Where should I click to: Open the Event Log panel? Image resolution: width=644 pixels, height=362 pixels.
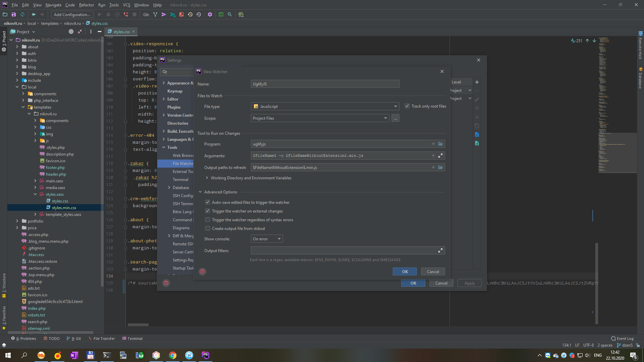coord(623,339)
